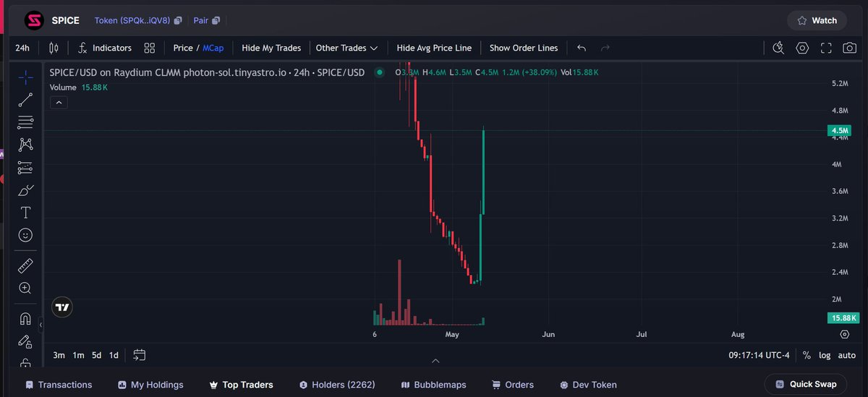
Task: Click the SPICE/USD Raydium CLMM chart title
Action: 207,72
